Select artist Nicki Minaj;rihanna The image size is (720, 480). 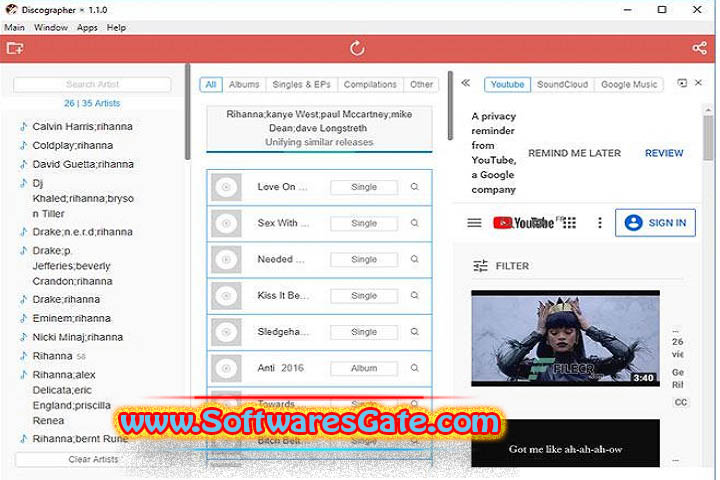(78, 337)
